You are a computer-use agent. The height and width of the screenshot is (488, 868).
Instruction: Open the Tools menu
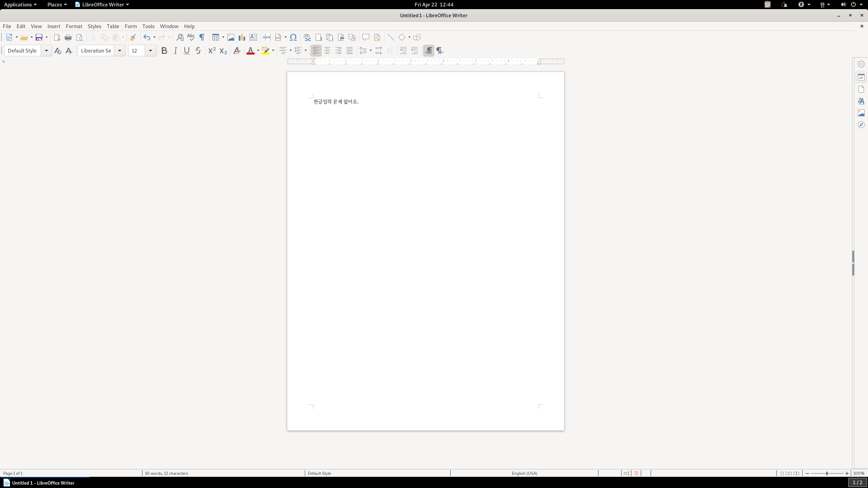coord(148,26)
